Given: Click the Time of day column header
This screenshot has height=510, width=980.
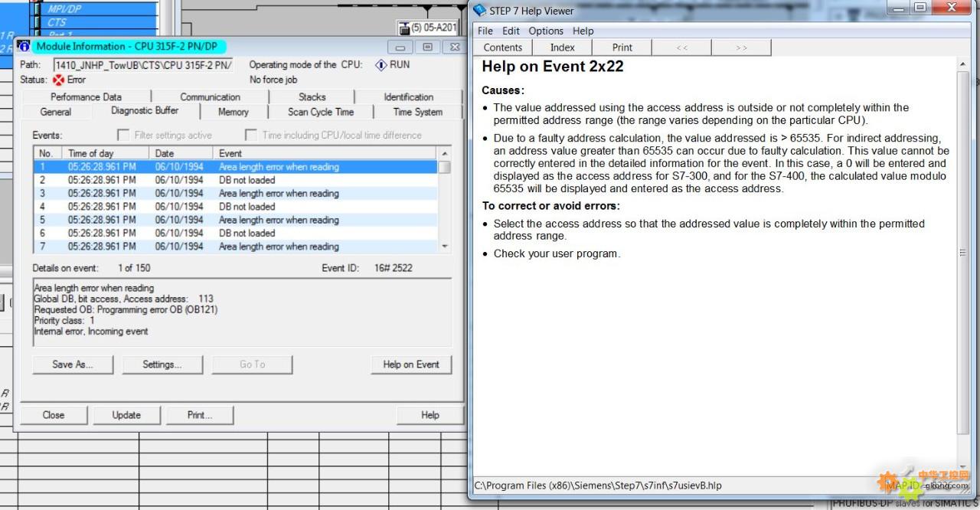Looking at the screenshot, I should 106,153.
